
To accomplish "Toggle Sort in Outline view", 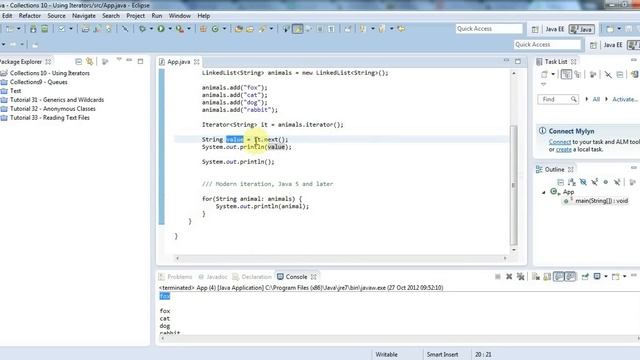I will click(x=571, y=182).
